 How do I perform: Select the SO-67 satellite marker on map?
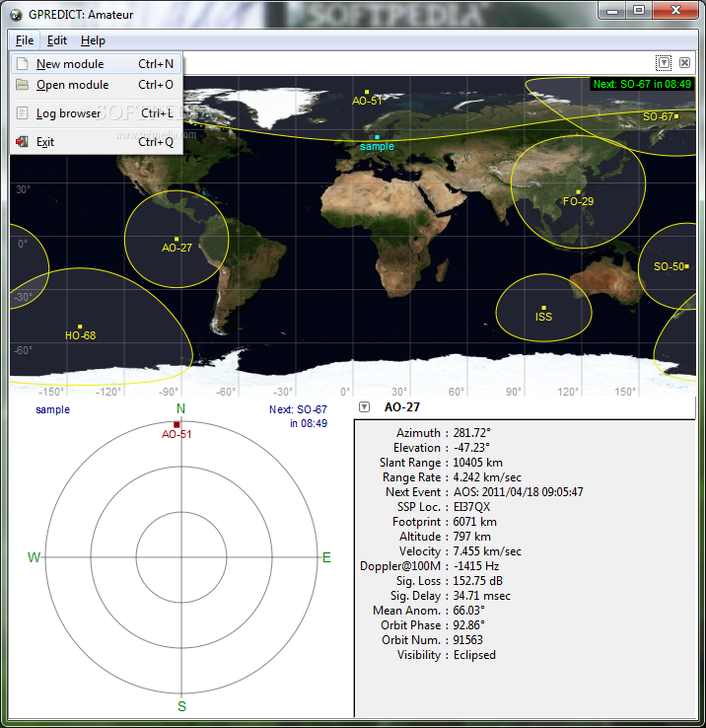tap(676, 116)
